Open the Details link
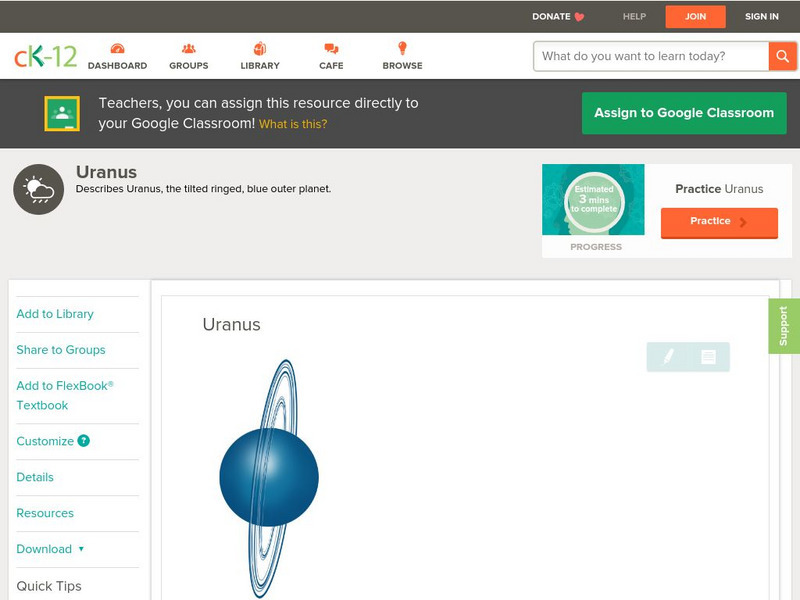Viewport: 800px width, 600px height. point(35,477)
